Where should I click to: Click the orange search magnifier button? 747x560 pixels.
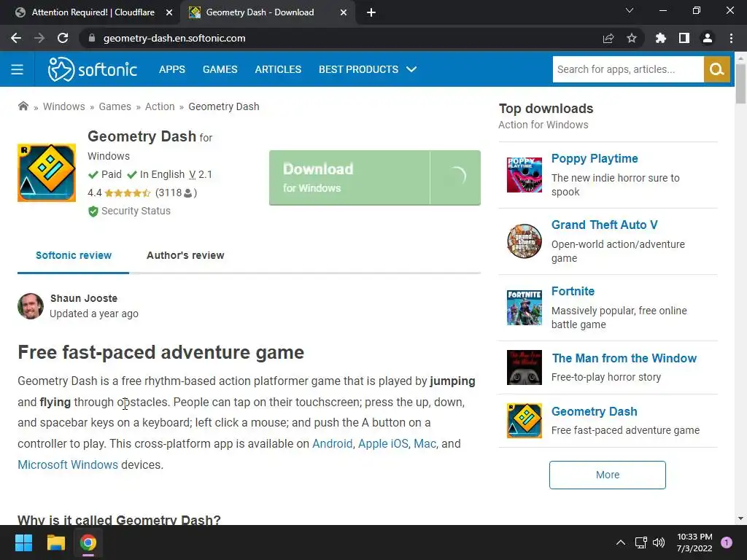(716, 69)
